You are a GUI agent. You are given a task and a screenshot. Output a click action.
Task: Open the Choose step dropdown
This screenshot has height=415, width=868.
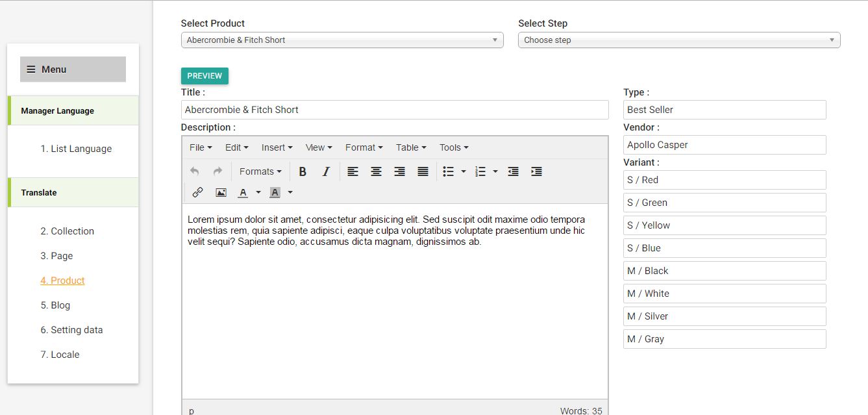click(x=678, y=40)
